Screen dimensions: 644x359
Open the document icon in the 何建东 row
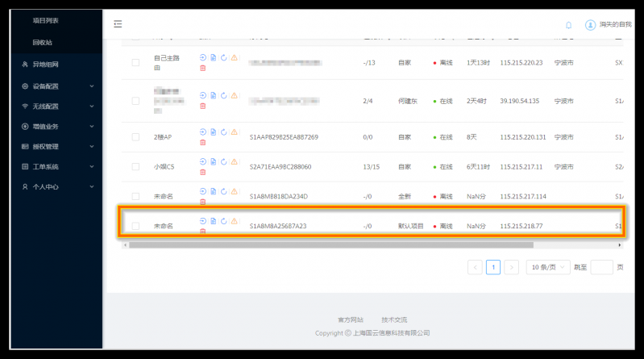coord(213,95)
